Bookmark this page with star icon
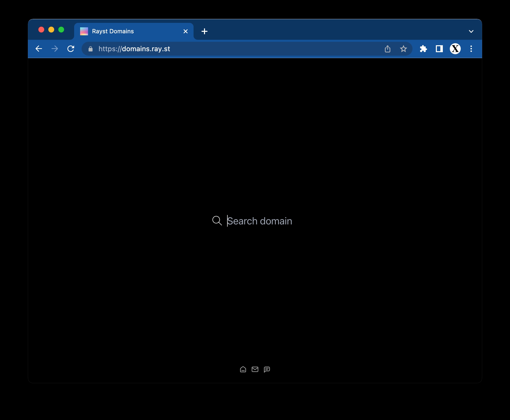Viewport: 510px width, 420px height. [403, 49]
